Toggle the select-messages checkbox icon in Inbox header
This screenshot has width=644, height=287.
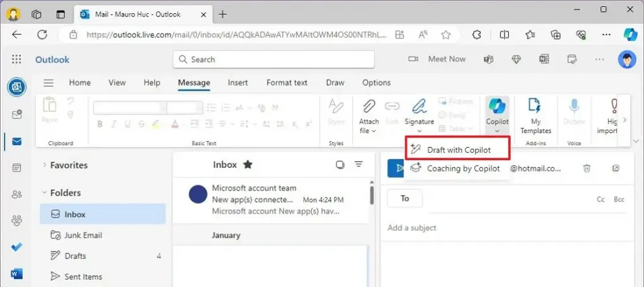(x=340, y=165)
